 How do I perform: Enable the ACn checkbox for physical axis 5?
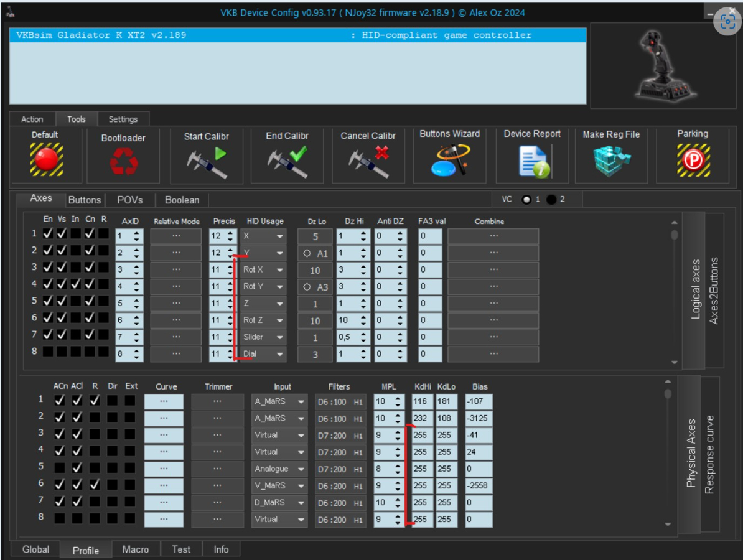(60, 468)
